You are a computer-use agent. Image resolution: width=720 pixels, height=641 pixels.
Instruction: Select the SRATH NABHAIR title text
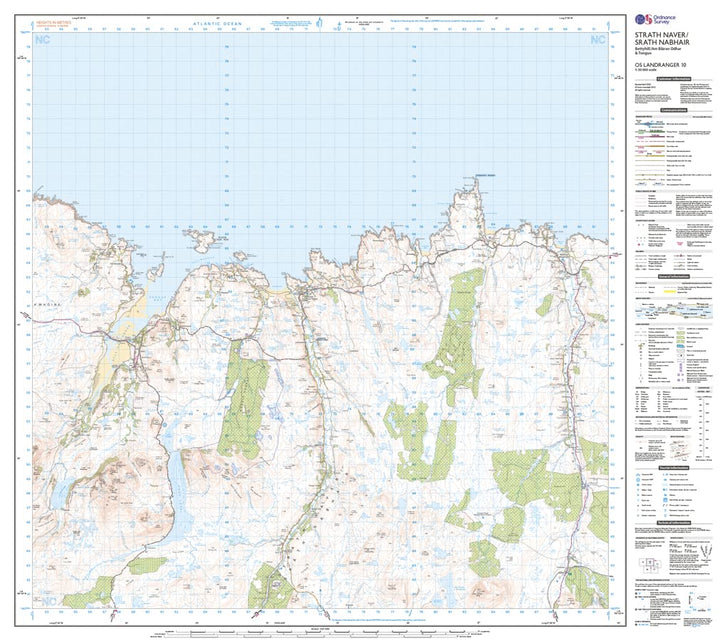click(662, 42)
